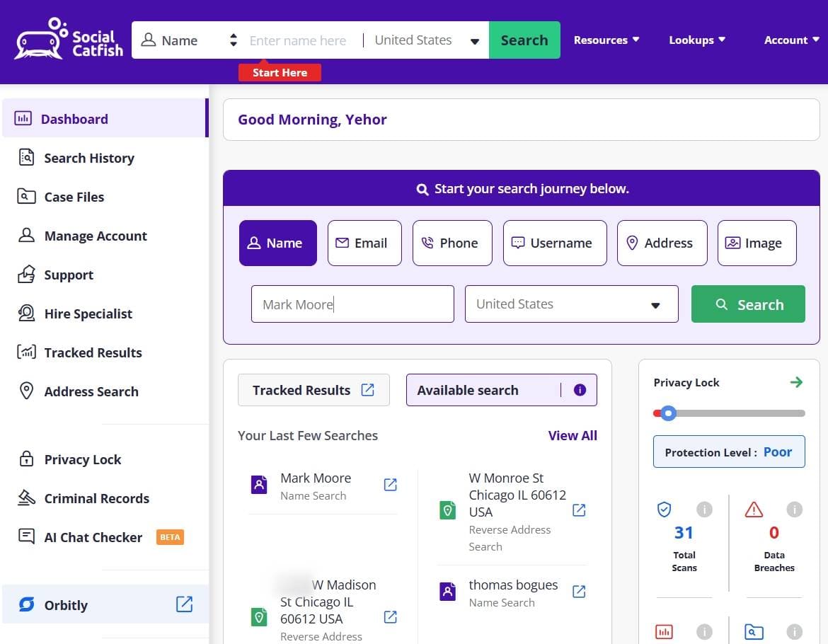Click the Protection Level Poor box
This screenshot has width=828, height=644.
[729, 452]
